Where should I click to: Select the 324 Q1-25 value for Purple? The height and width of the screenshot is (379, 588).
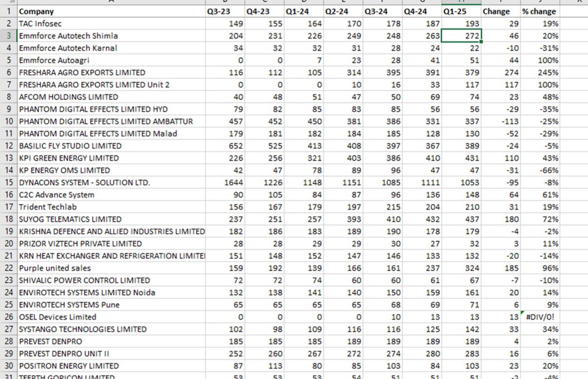(x=461, y=268)
